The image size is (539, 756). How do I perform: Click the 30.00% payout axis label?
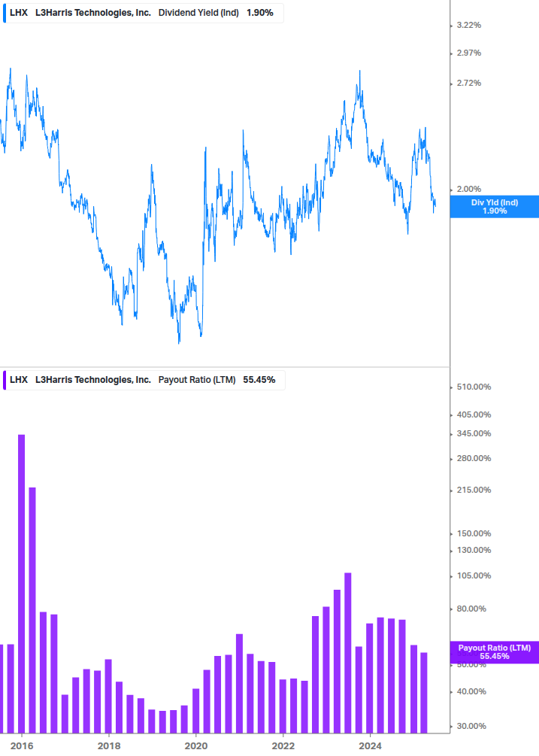click(471, 726)
